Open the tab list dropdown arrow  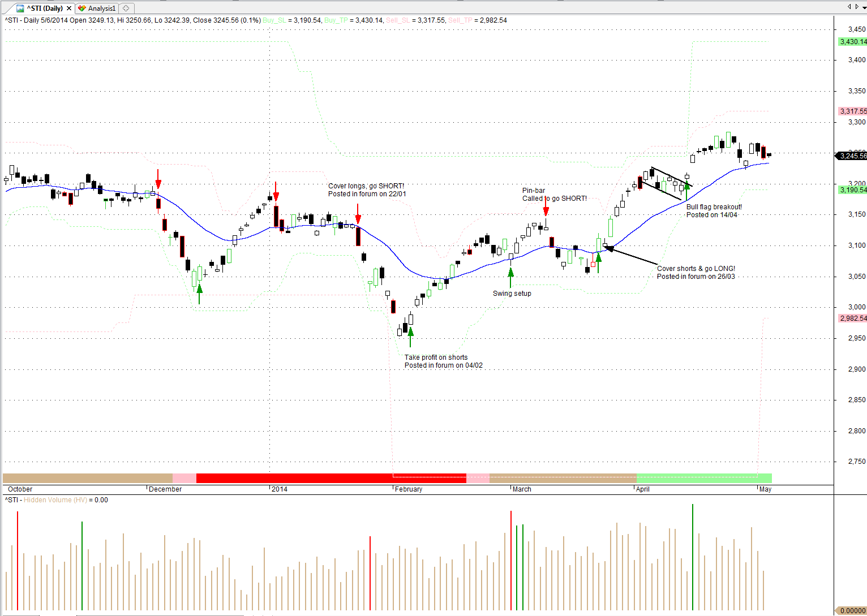point(864,7)
